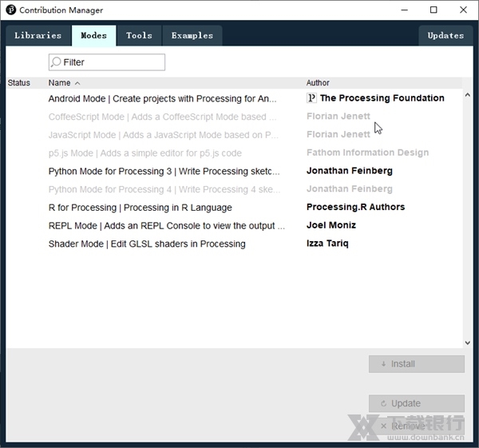Select the REPL Mode row
Screen dimensions: 479x448
point(234,225)
